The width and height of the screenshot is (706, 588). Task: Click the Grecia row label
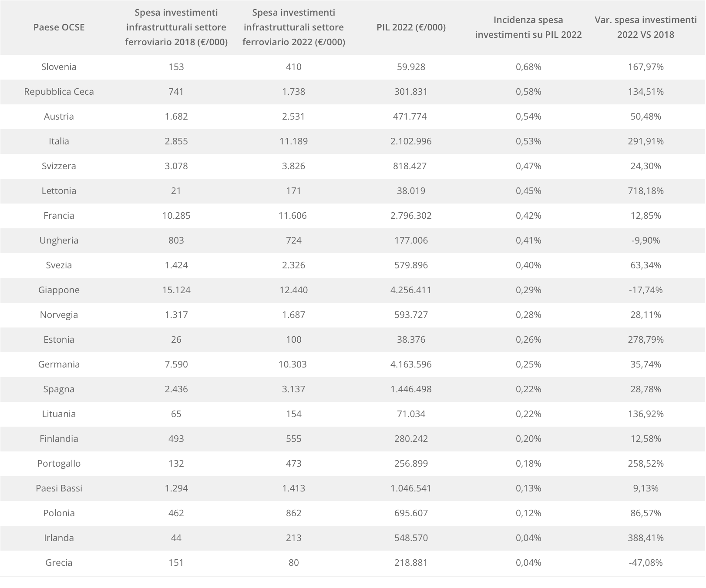[59, 563]
